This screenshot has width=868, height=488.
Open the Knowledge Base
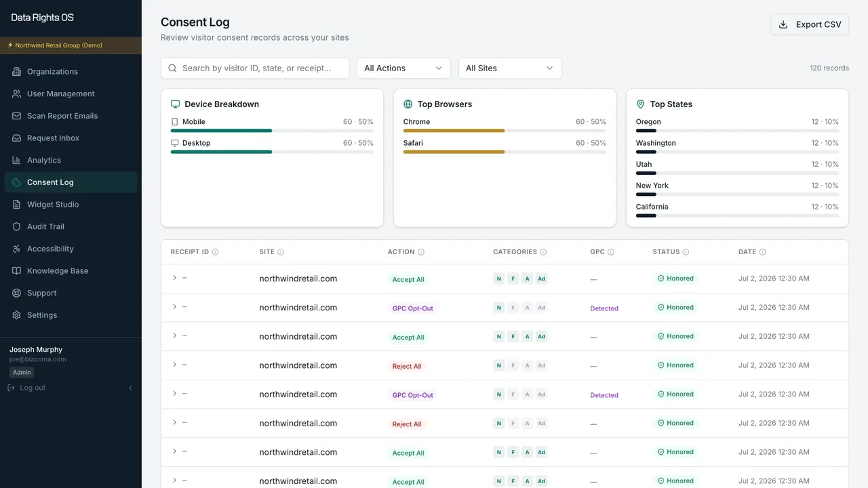coord(71,271)
